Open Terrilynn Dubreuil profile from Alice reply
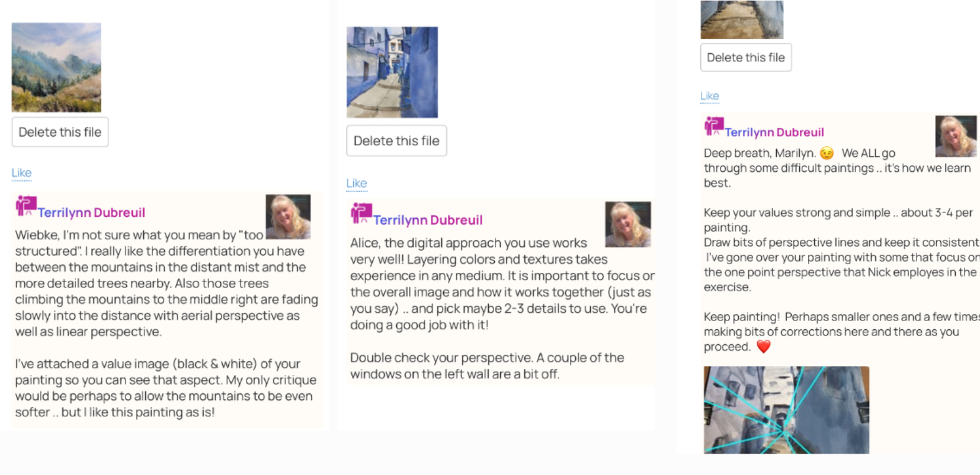980x475 pixels. (428, 220)
